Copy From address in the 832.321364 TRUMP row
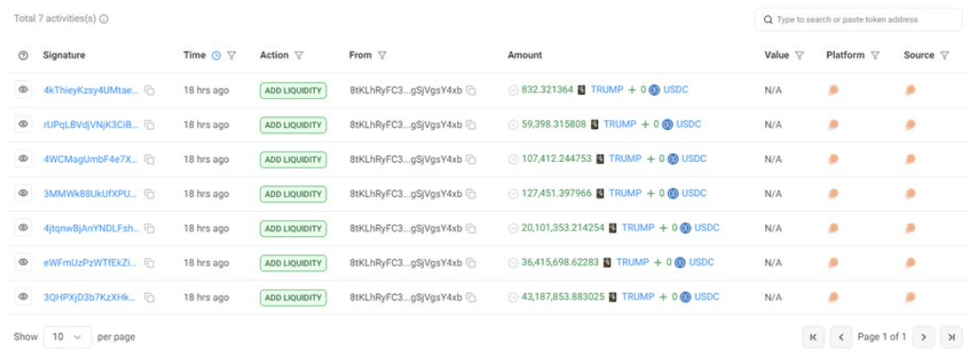This screenshot has height=354, width=980. click(x=470, y=90)
